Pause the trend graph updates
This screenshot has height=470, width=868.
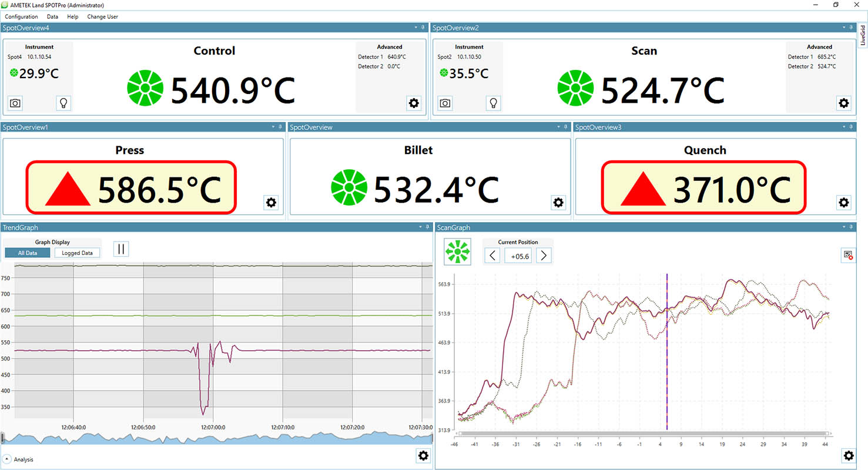(x=121, y=249)
